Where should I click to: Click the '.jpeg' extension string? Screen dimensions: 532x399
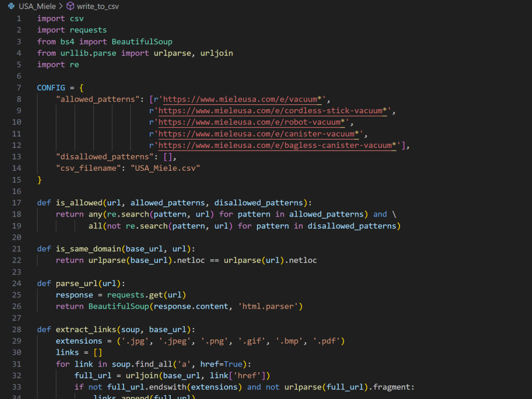tap(174, 341)
